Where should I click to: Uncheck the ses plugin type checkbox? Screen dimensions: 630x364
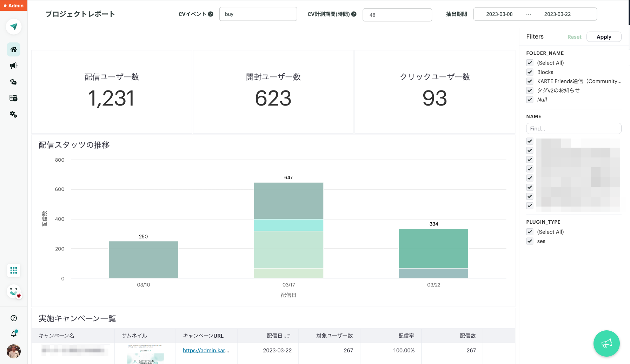[x=530, y=241]
